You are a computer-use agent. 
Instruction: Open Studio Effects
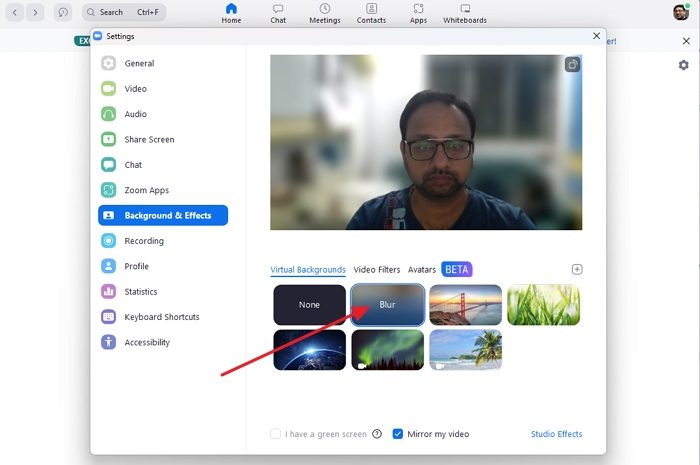556,434
